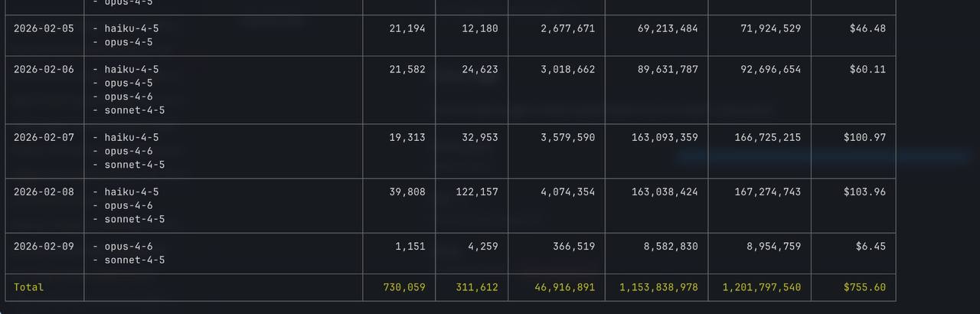Click the $60.11 cost value
The width and height of the screenshot is (980, 314).
click(867, 69)
